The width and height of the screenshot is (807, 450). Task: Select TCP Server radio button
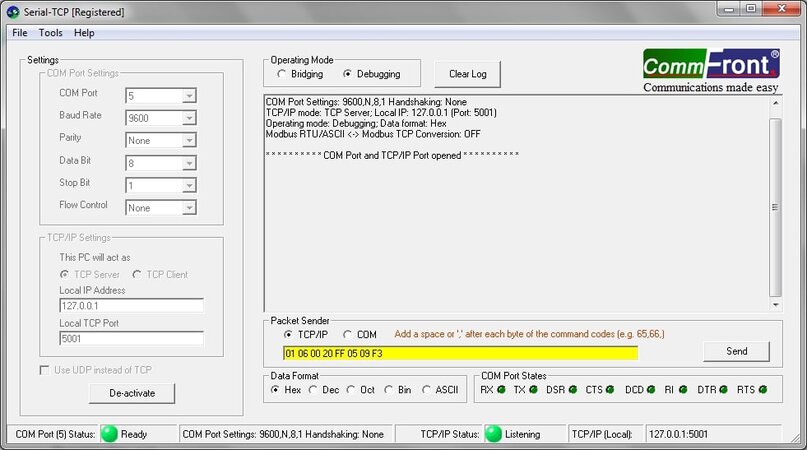pos(64,274)
